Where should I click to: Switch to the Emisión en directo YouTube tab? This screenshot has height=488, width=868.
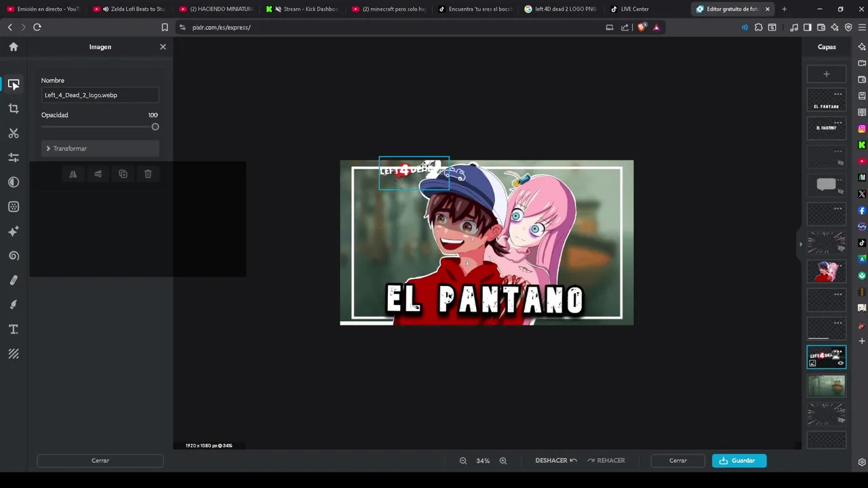[x=43, y=9]
